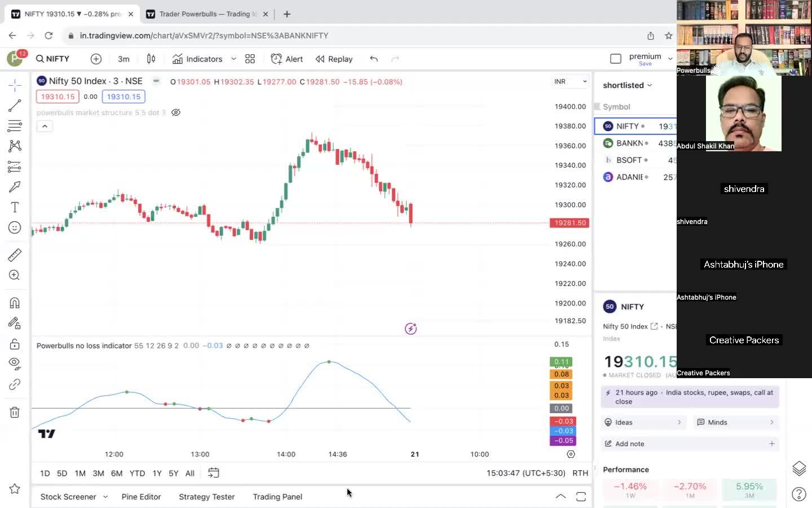Collapse the indicator legend chevron
This screenshot has width=812, height=508.
point(45,126)
